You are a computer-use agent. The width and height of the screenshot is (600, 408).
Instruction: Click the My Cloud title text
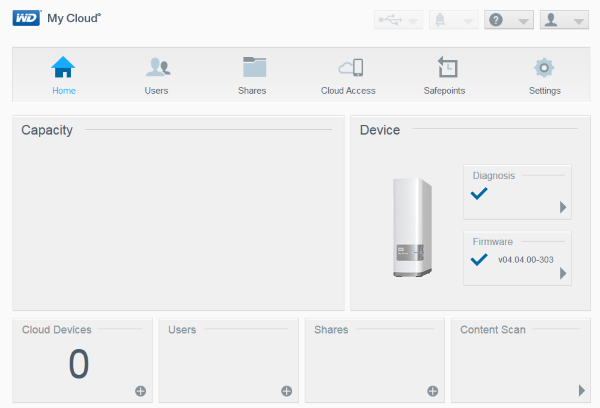[74, 18]
